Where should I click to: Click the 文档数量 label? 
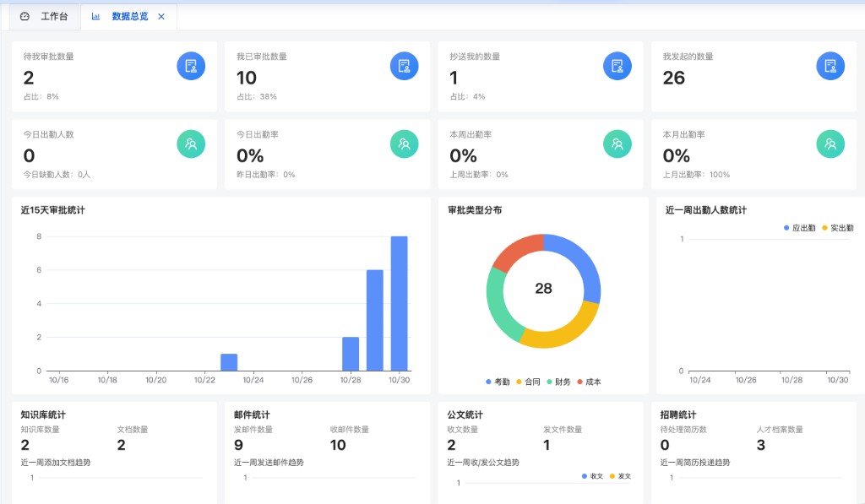(x=133, y=429)
